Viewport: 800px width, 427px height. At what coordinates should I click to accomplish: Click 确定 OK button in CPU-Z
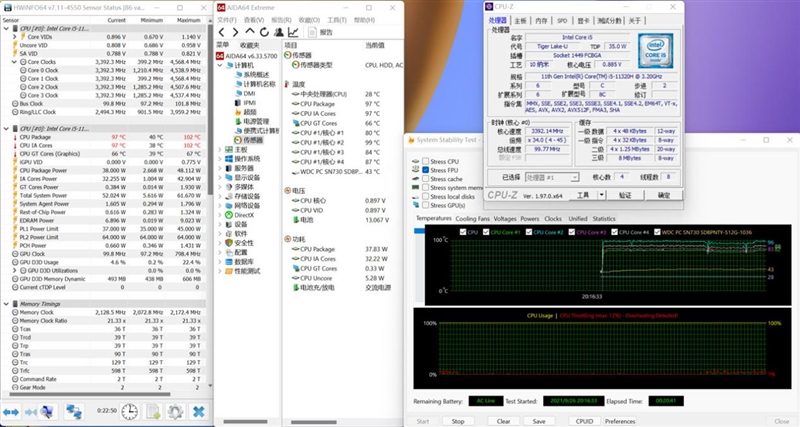click(664, 195)
